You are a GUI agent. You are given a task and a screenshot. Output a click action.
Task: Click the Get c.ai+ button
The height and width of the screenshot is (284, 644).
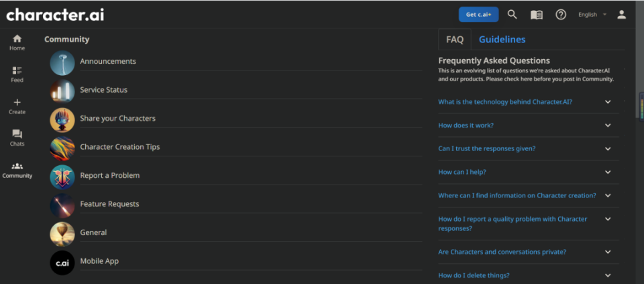[x=478, y=14]
